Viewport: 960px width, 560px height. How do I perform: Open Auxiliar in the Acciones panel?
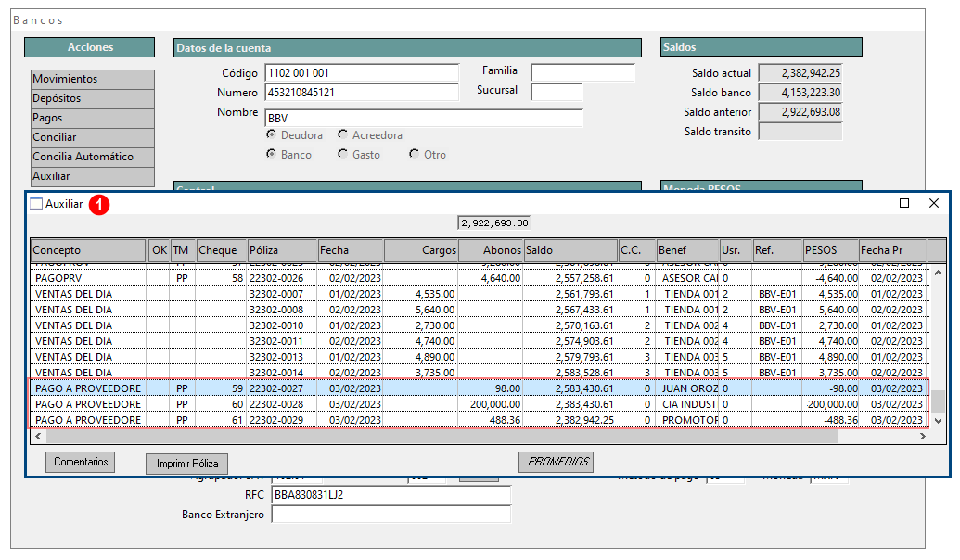pos(93,176)
